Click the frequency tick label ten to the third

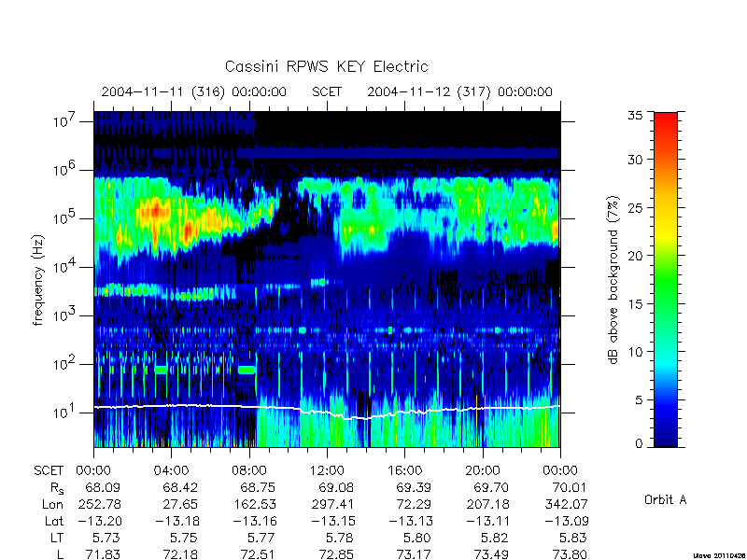pyautogui.click(x=64, y=315)
